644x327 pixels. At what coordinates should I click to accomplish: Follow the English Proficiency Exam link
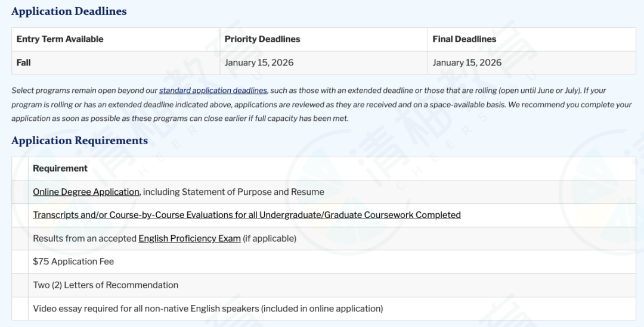pyautogui.click(x=189, y=238)
